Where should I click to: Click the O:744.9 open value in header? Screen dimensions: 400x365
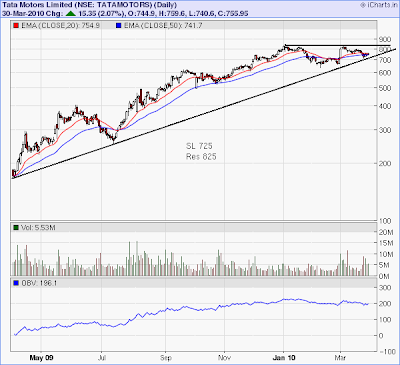141,14
